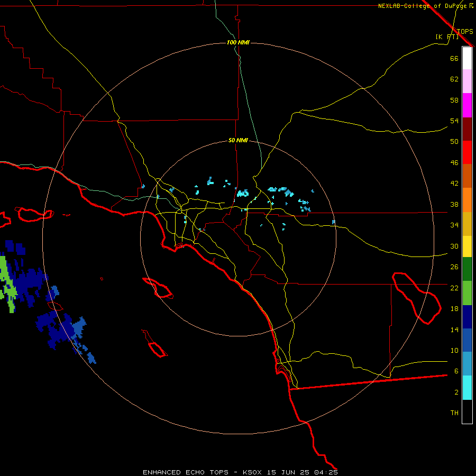This screenshot has width=476, height=476.
Task: Click the legend value '38'
Action: coord(454,204)
